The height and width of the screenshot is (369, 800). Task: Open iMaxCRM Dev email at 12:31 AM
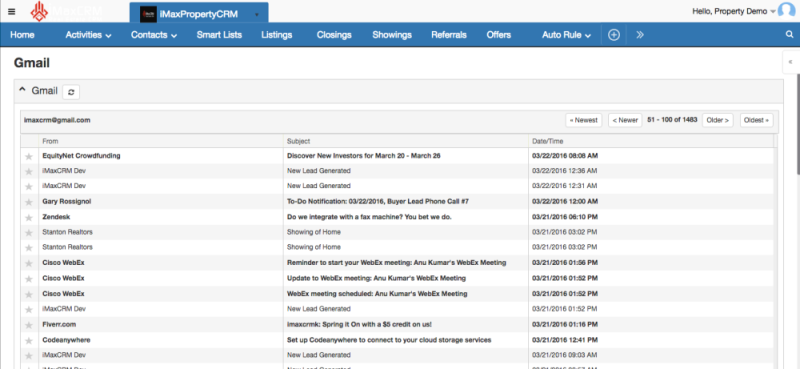pyautogui.click(x=64, y=186)
